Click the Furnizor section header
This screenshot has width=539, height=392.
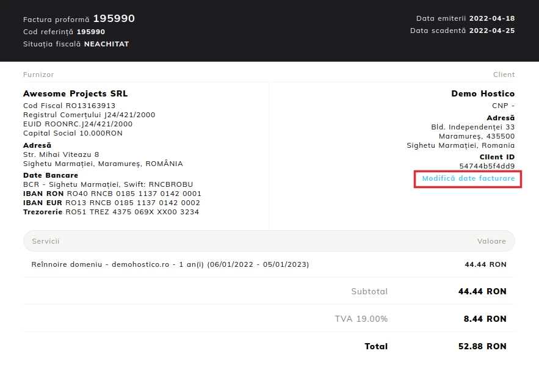coord(38,74)
